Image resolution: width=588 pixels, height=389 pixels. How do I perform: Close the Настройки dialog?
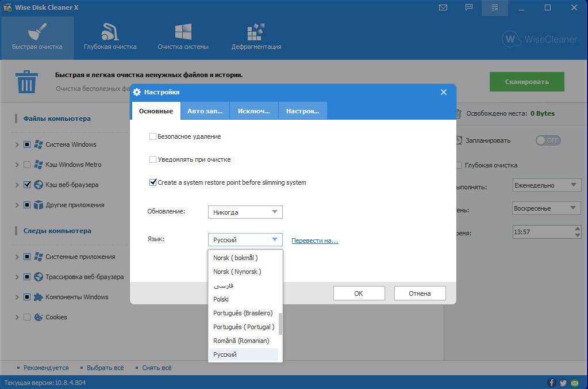pos(444,92)
